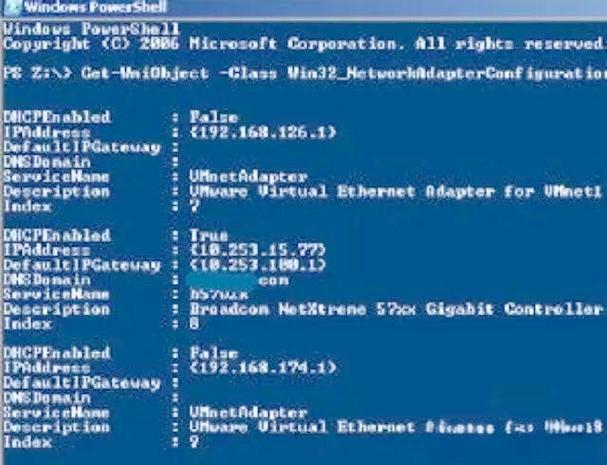Select the Win32_NetworkAdapterConfiguration class name

click(x=447, y=74)
